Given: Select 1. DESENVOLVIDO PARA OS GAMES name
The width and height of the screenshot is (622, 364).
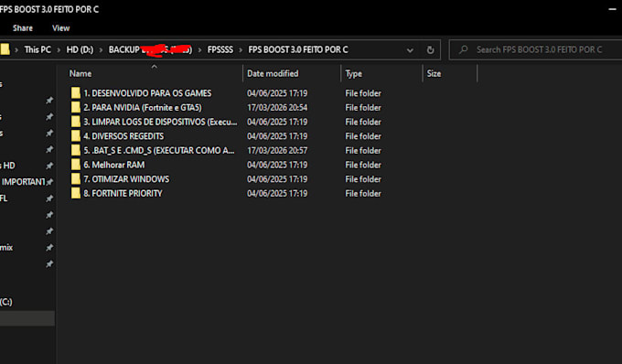Looking at the screenshot, I should pyautogui.click(x=147, y=93).
